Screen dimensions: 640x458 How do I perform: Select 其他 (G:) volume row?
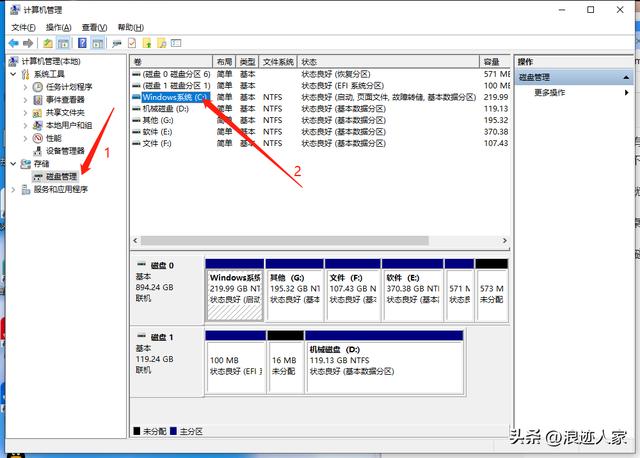320,120
